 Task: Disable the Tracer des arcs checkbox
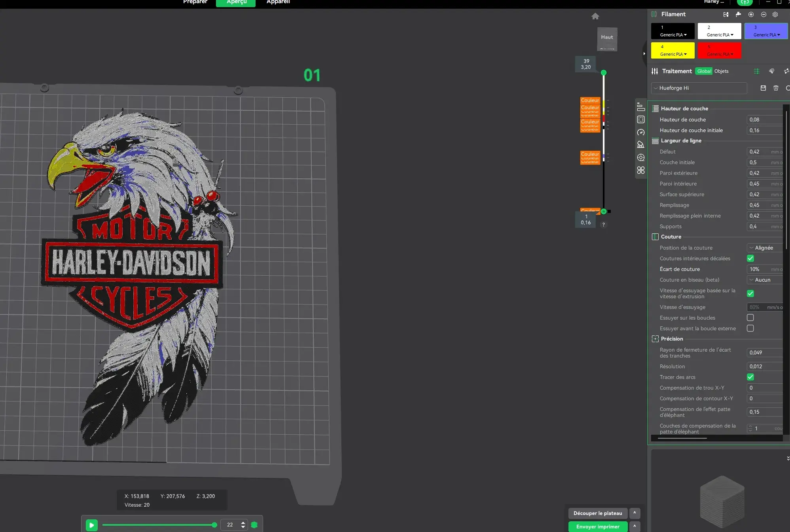[750, 377]
